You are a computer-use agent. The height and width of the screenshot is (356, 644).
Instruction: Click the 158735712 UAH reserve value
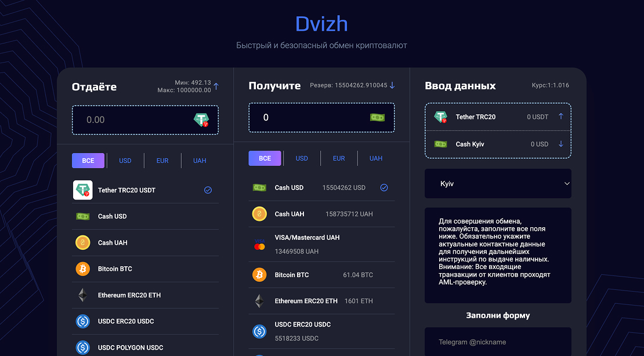(349, 214)
